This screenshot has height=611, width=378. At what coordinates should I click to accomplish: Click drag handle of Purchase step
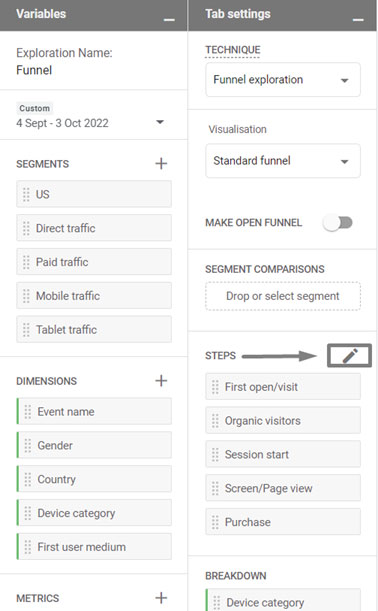tap(215, 522)
